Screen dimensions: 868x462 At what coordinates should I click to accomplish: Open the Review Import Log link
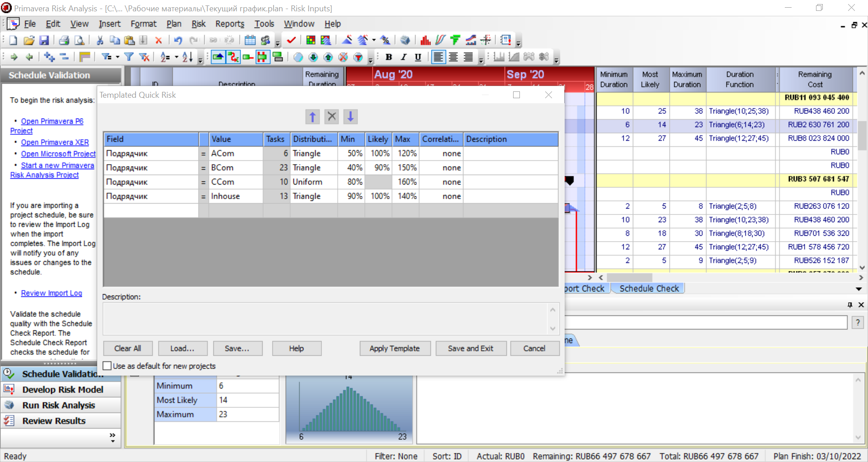pos(52,293)
